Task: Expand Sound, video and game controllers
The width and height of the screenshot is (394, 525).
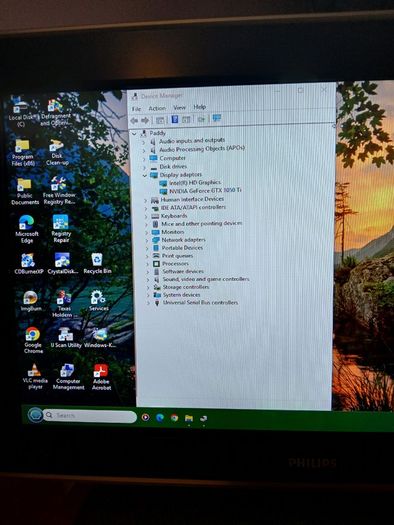Action: pyautogui.click(x=148, y=279)
